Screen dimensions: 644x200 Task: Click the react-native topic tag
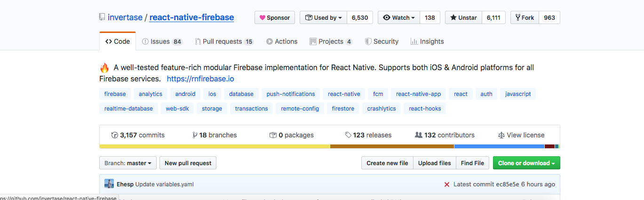pyautogui.click(x=344, y=94)
